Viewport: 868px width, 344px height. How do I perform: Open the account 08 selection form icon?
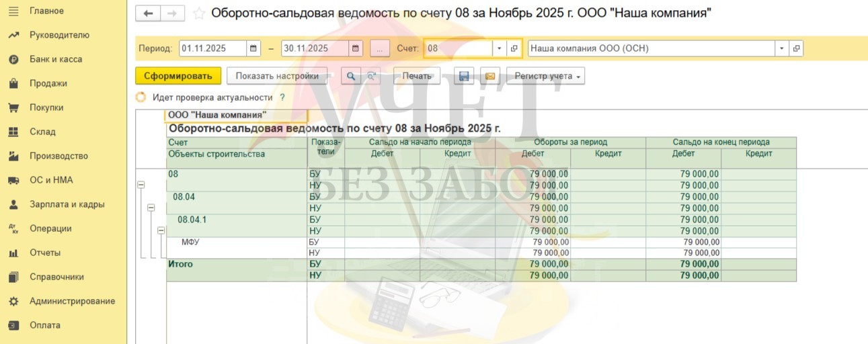click(514, 48)
